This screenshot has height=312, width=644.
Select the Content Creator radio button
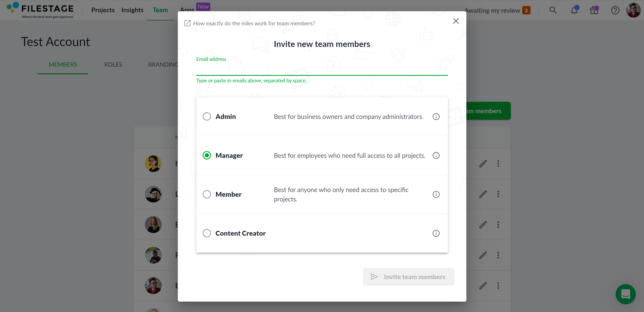(207, 233)
